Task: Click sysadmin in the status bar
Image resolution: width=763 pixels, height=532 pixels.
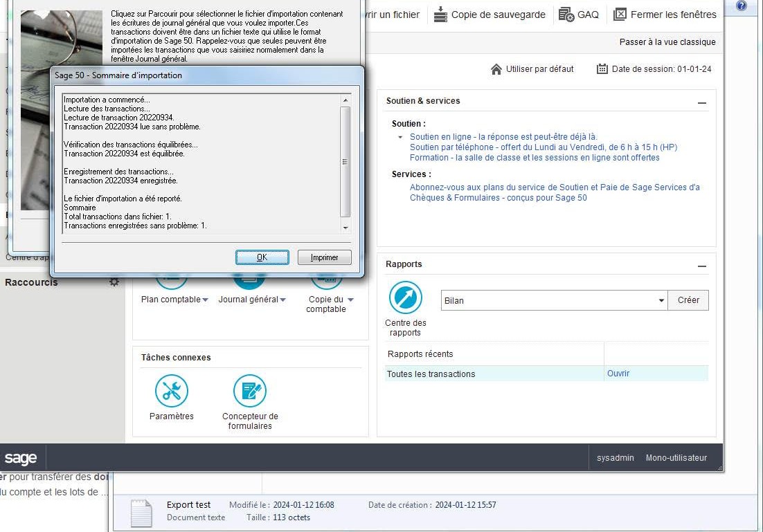Action: (x=615, y=458)
